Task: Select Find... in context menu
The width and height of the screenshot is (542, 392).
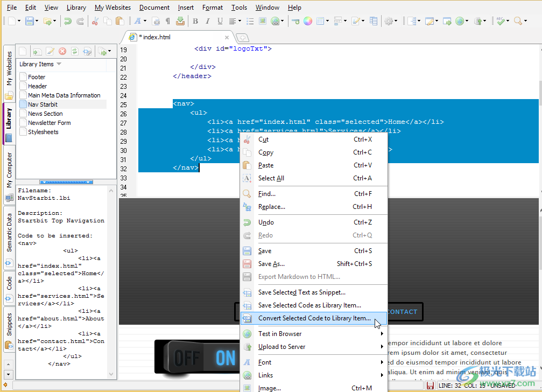Action: tap(314, 194)
